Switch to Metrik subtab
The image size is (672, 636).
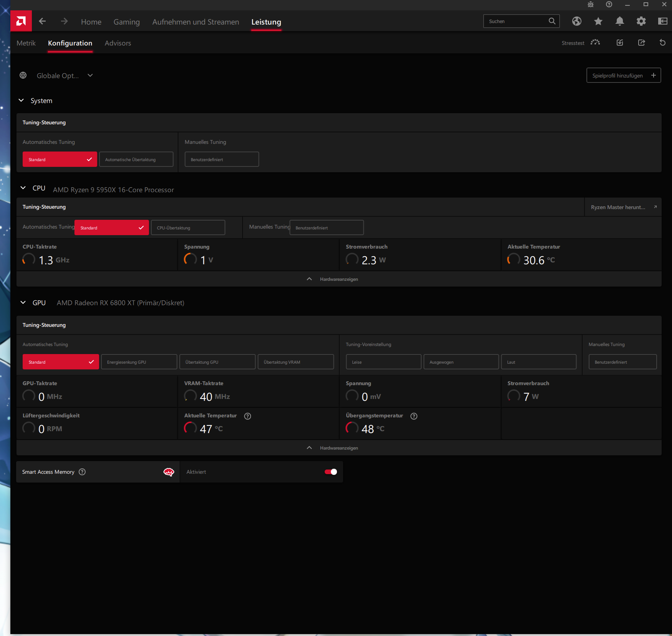point(26,43)
